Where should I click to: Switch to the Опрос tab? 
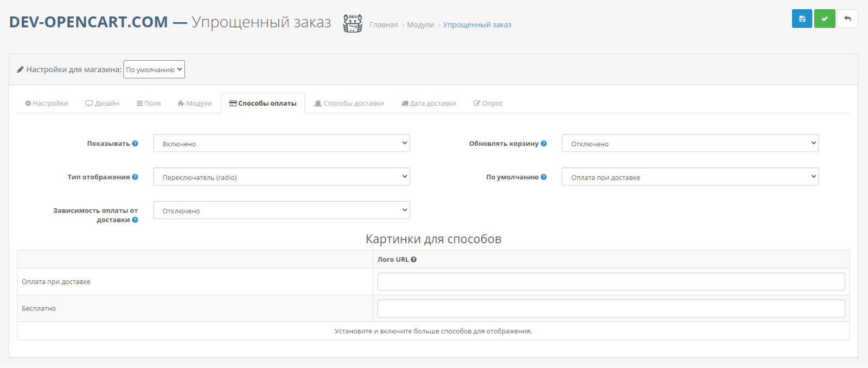coord(488,104)
